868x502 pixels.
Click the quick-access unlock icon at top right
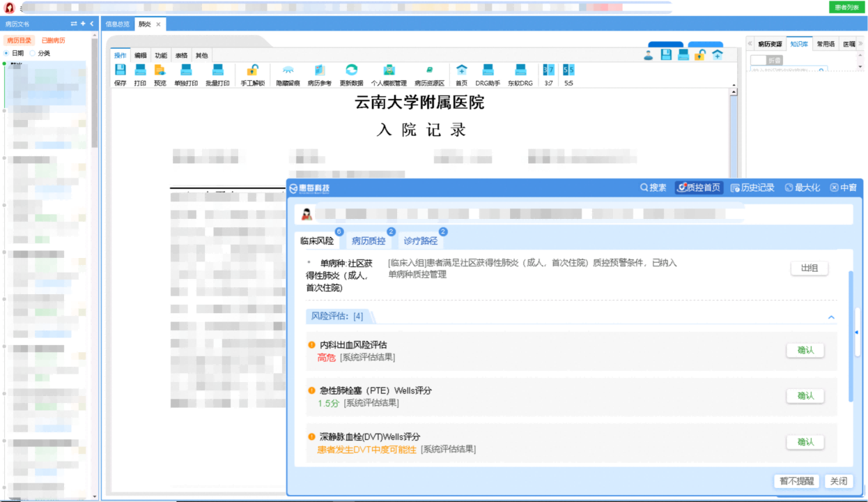700,55
